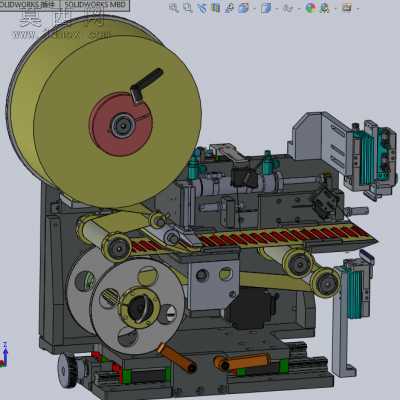Click the Edit Appearance color ball icon
Screen dimensions: 400x400
coord(311,8)
